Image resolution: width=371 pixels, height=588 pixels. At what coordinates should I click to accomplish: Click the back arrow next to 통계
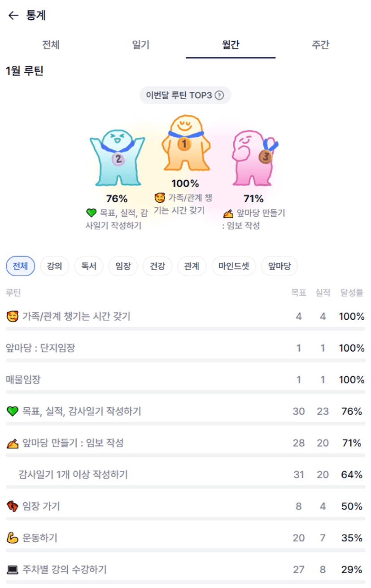pyautogui.click(x=13, y=16)
